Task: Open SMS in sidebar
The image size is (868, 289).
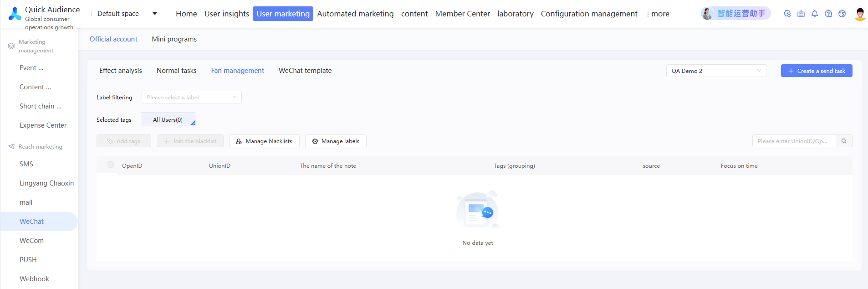Action: 26,164
